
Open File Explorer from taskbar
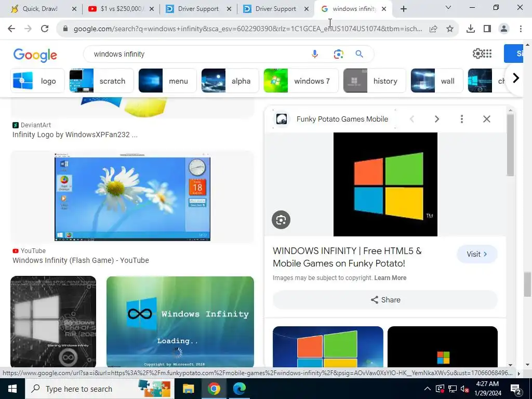click(x=188, y=389)
